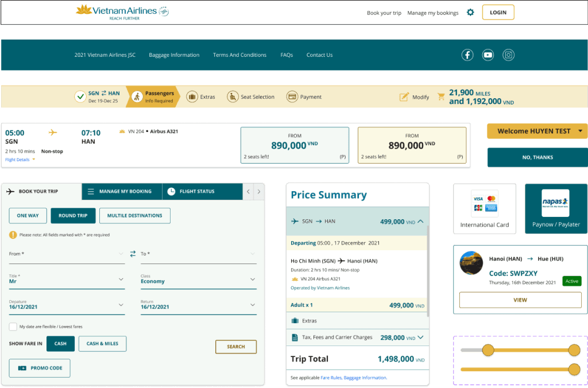
Task: Click the Tax, Fees document icon
Action: coord(295,337)
